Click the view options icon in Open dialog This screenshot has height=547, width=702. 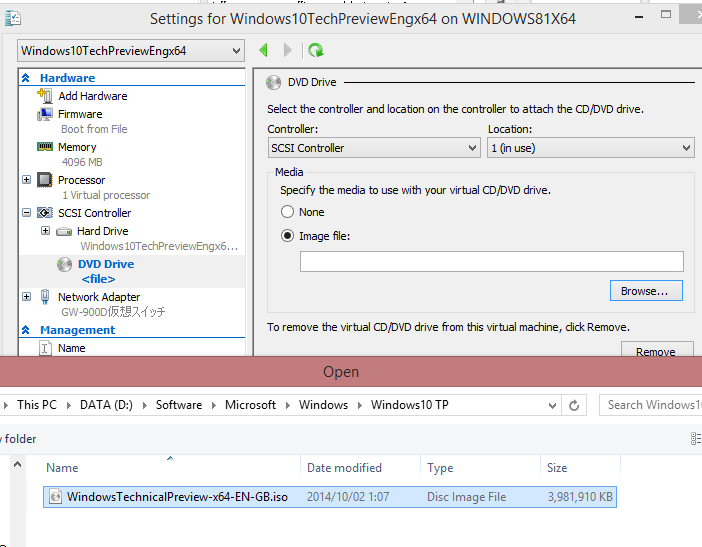click(696, 438)
